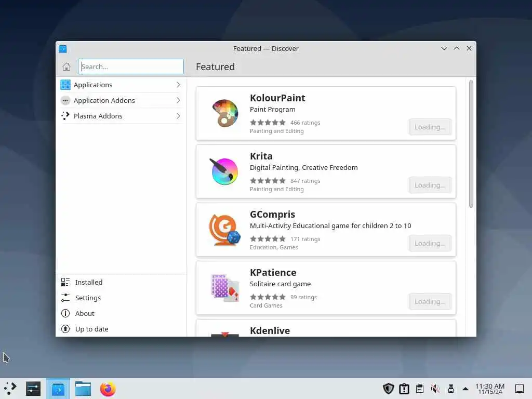Click the Application Addons ellipsis icon

click(x=65, y=100)
